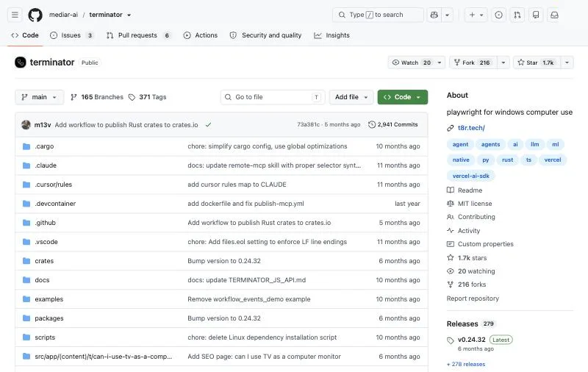The height and width of the screenshot is (372, 588).
Task: Click the .claude folder icon
Action: [x=26, y=165]
